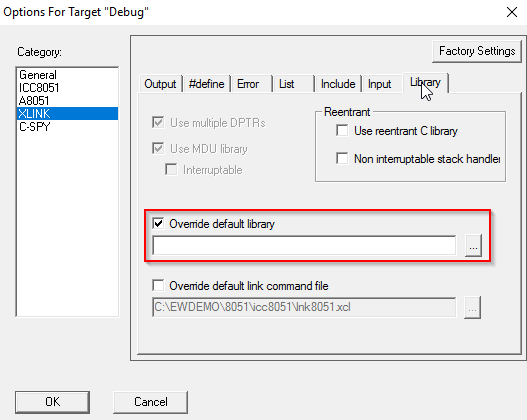Open the #define tab
This screenshot has height=420, width=527.
point(206,84)
